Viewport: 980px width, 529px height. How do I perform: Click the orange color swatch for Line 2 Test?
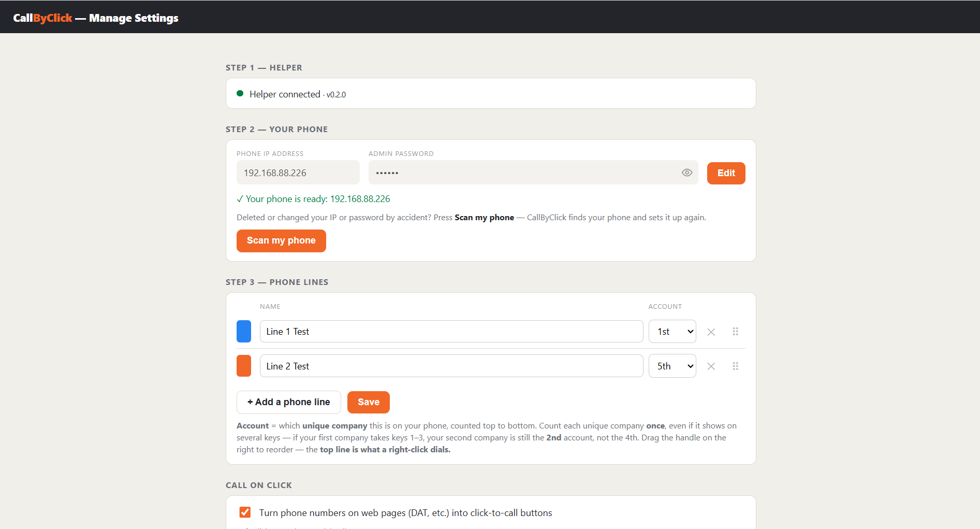244,366
